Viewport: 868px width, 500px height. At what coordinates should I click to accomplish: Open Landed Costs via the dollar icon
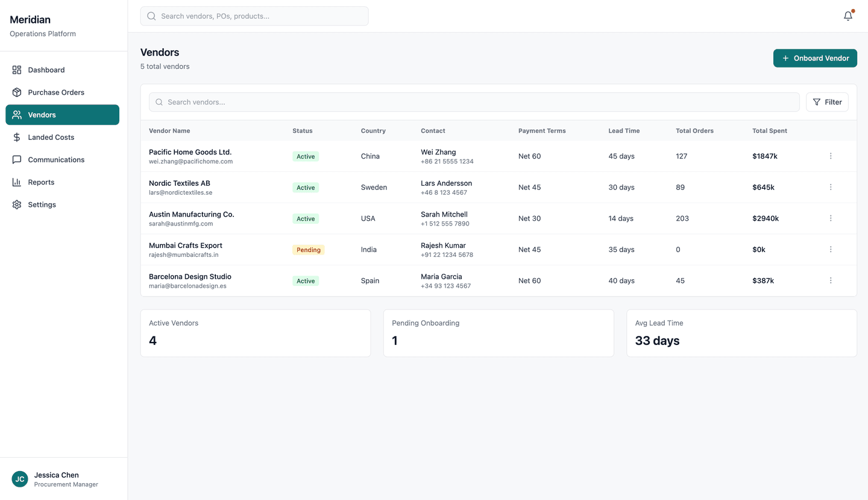16,137
